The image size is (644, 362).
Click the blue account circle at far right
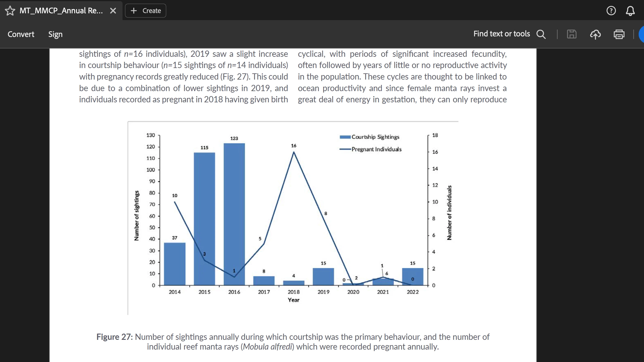click(642, 34)
